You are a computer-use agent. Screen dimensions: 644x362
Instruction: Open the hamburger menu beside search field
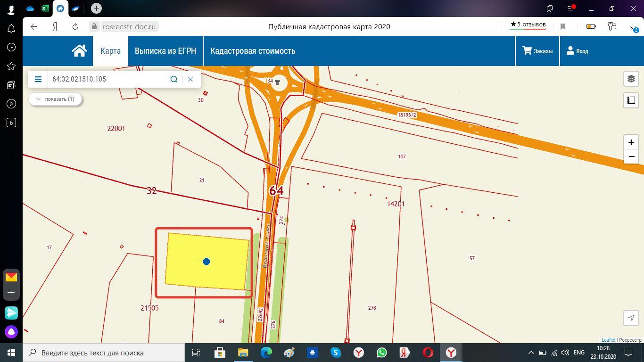38,79
